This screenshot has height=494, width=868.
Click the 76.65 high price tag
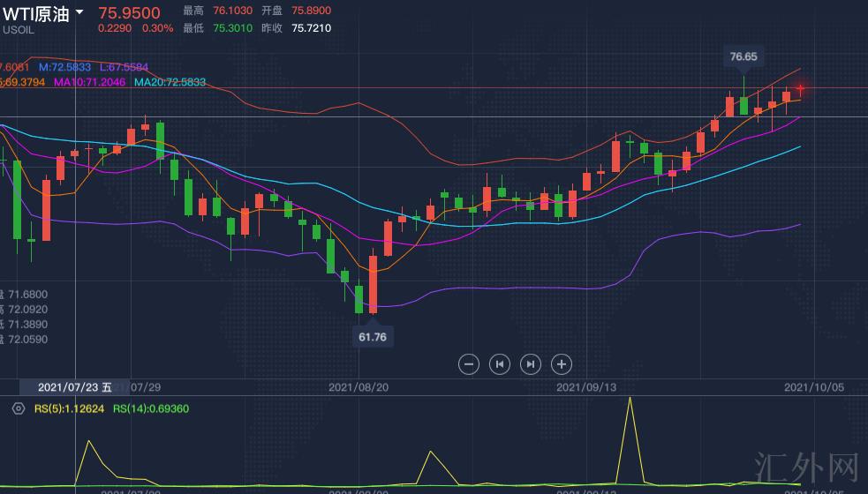coord(743,56)
